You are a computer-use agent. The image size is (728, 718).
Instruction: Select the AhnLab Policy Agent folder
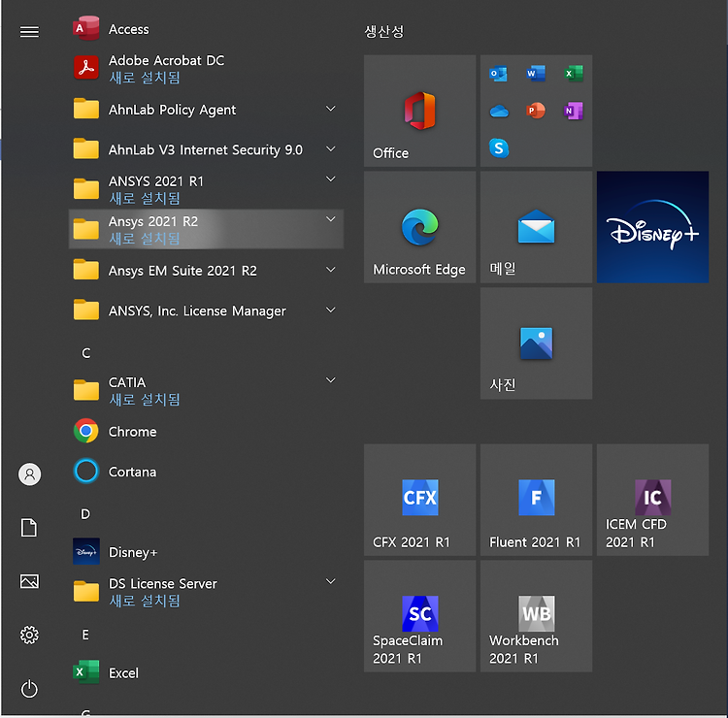click(x=206, y=110)
